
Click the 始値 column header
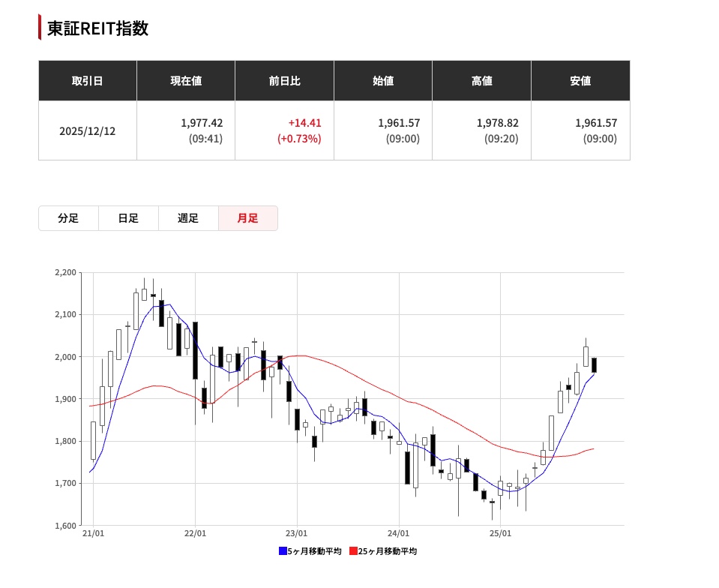(383, 81)
